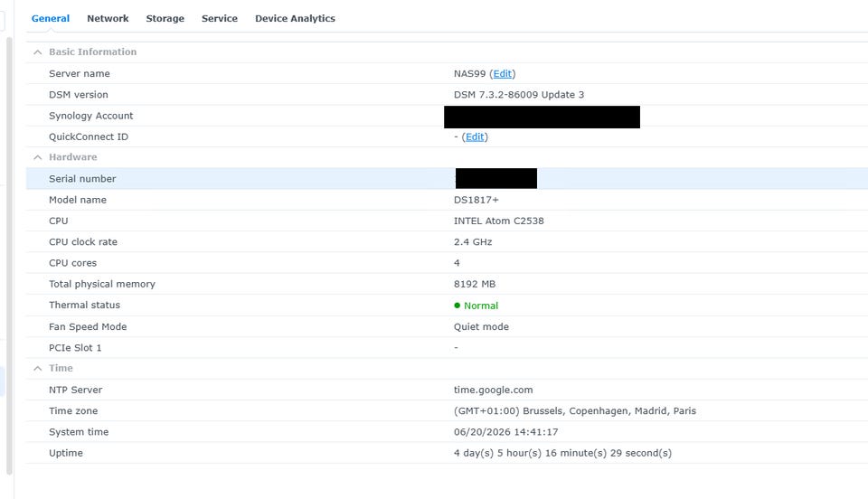Image resolution: width=868 pixels, height=499 pixels.
Task: Select the Serial number row label
Action: [x=82, y=179]
